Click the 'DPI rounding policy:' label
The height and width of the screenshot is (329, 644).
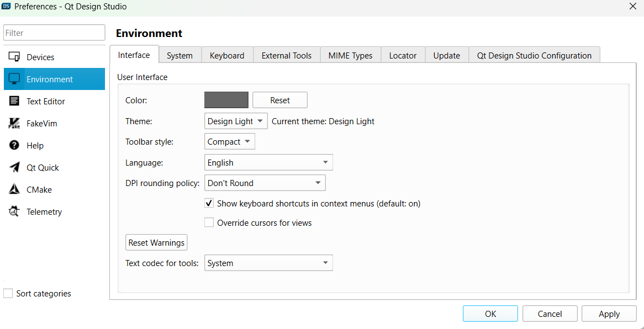point(162,183)
